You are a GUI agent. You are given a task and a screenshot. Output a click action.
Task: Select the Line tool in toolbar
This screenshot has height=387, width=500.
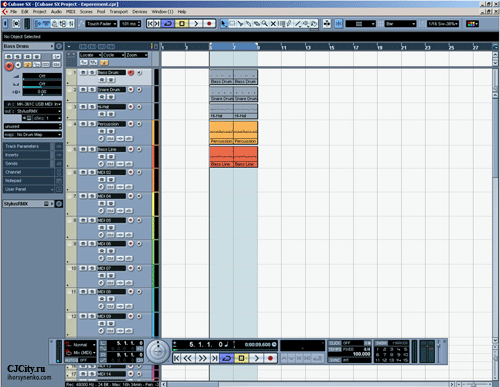click(x=298, y=24)
